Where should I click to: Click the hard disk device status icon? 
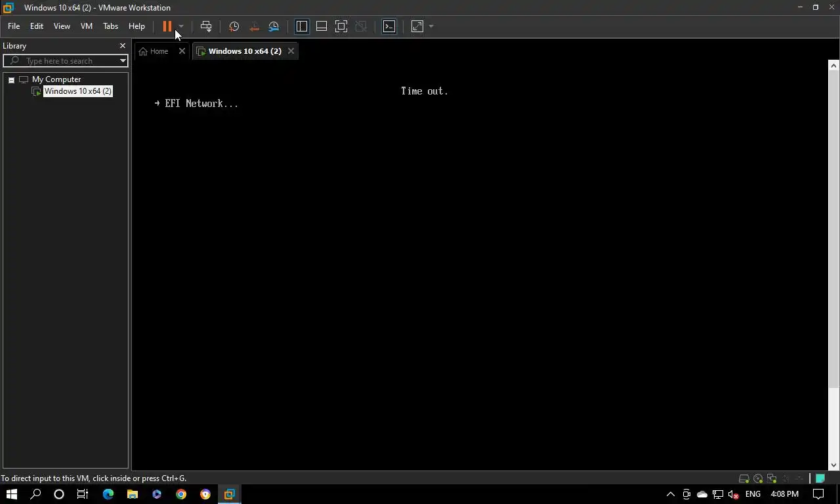(744, 478)
